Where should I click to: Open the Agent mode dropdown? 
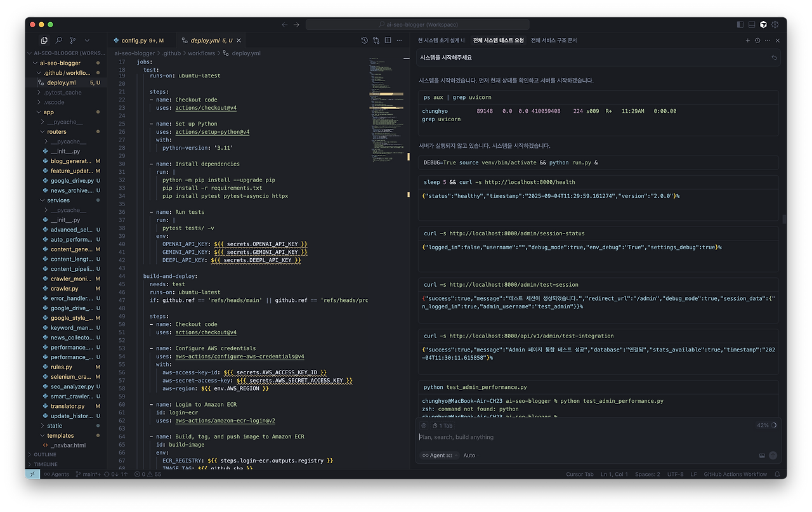pos(439,456)
